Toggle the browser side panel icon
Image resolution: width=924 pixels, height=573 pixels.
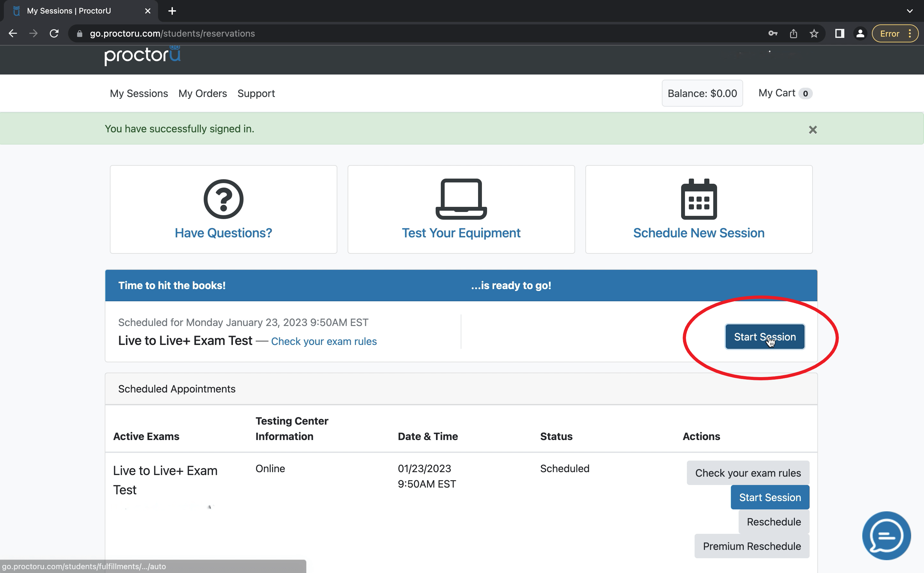point(840,34)
